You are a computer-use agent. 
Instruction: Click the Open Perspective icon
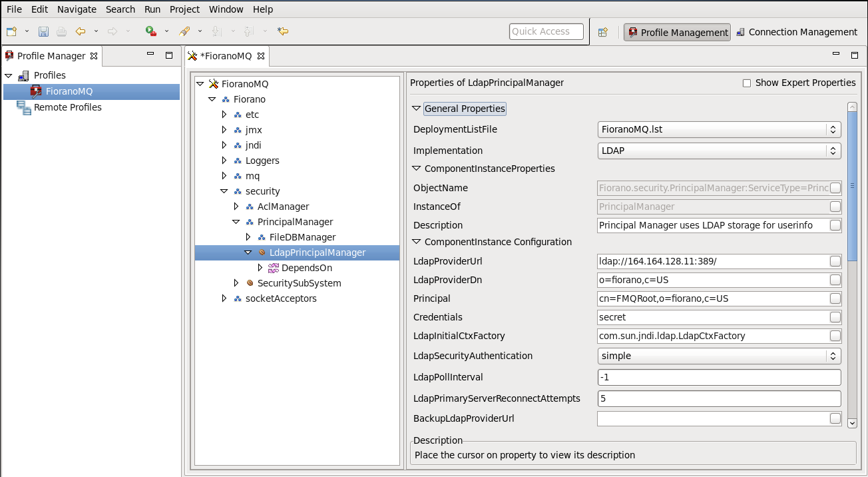(602, 32)
